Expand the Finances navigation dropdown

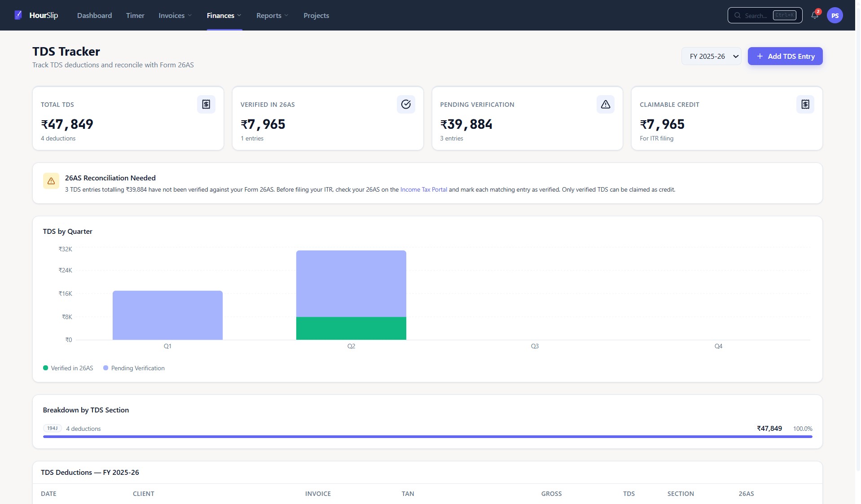point(224,15)
